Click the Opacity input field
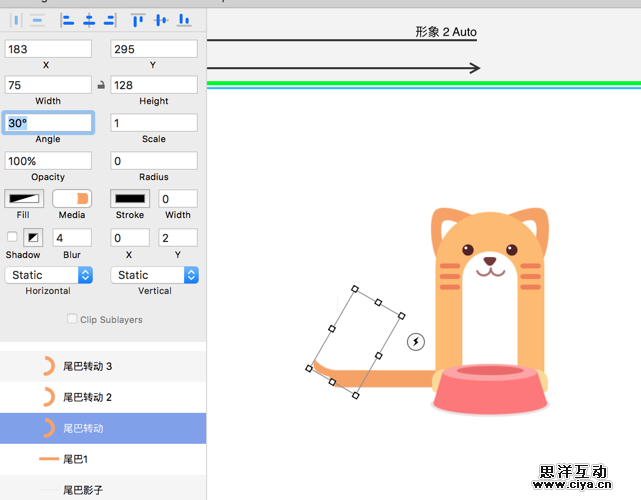This screenshot has height=500, width=641. (48, 161)
